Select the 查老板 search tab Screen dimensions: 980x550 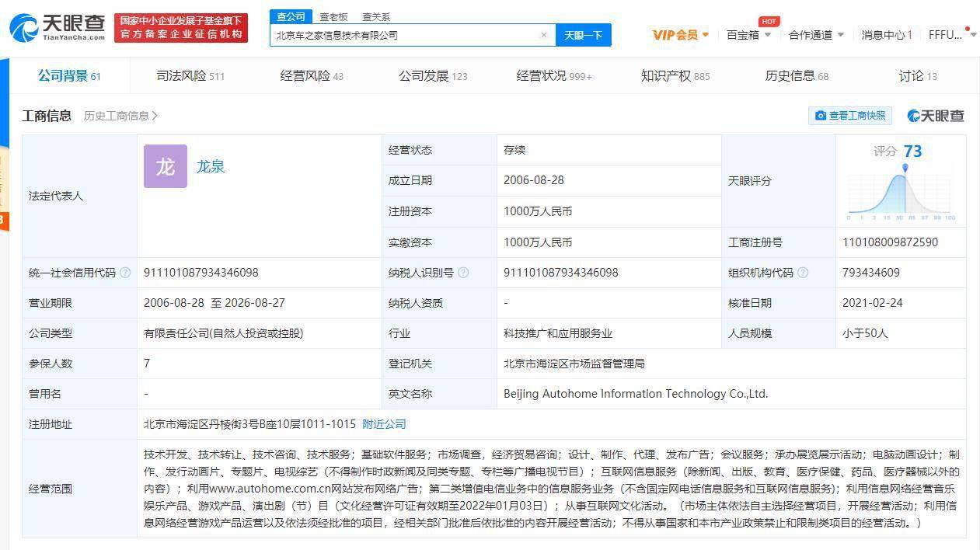coord(333,16)
